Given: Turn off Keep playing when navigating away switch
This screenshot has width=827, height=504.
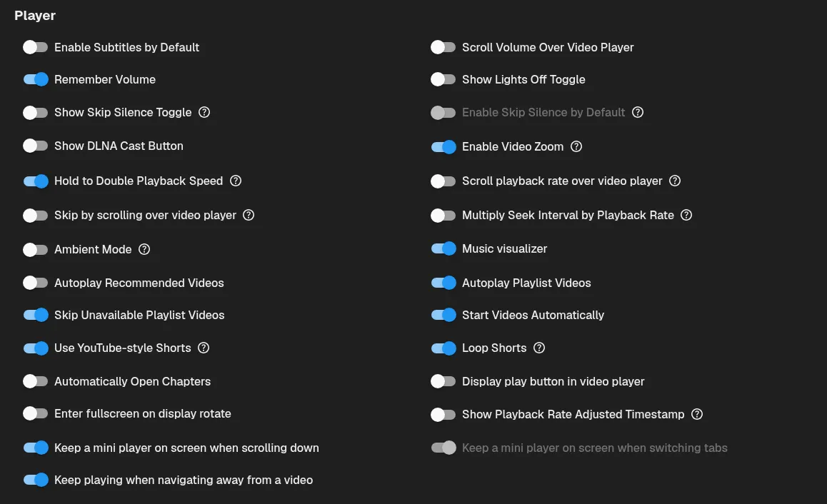Looking at the screenshot, I should [x=35, y=480].
